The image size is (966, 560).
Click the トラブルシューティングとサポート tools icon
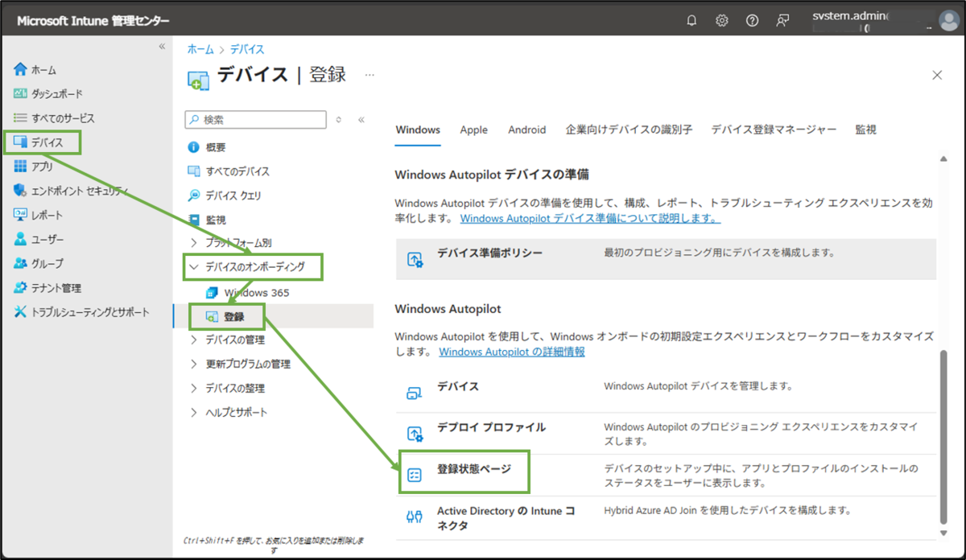click(x=21, y=311)
